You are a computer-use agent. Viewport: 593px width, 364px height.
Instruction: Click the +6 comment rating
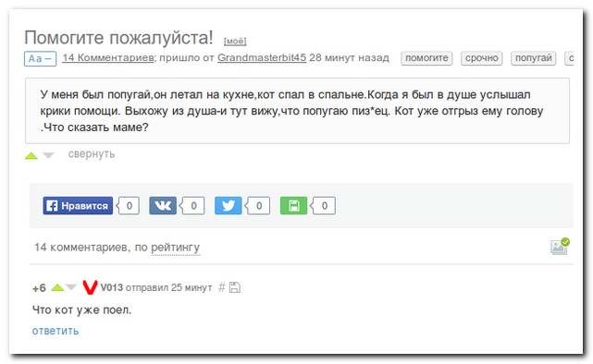coord(39,288)
